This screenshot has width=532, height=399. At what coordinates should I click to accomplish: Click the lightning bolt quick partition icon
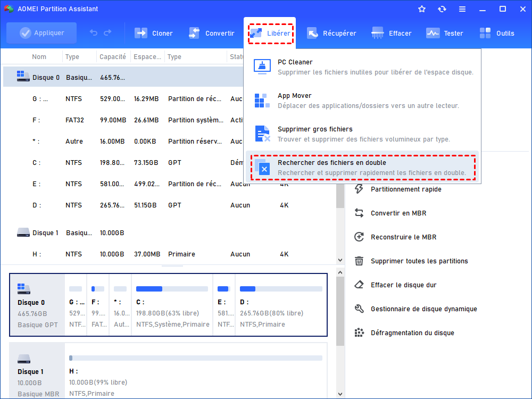click(359, 189)
